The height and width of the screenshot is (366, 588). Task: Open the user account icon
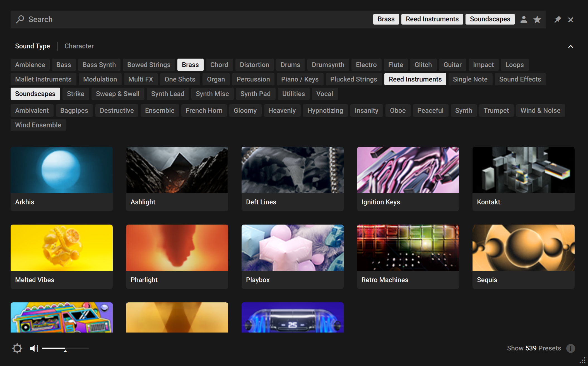524,19
